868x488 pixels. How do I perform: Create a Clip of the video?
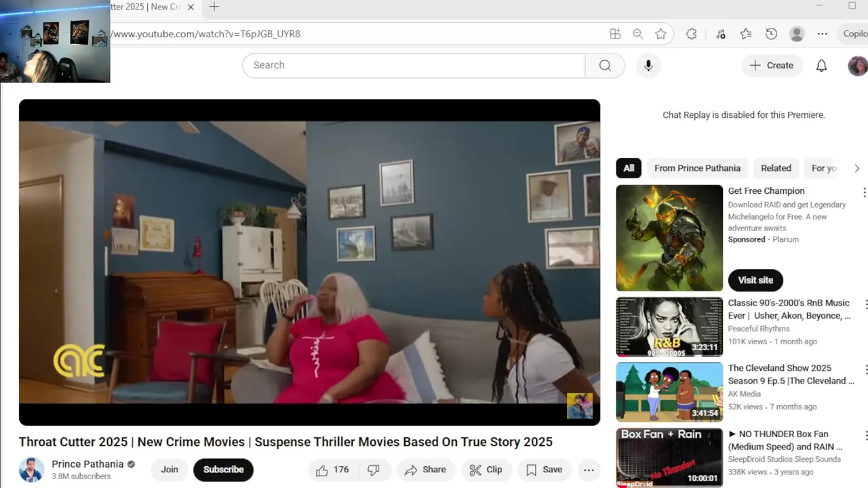tap(486, 470)
